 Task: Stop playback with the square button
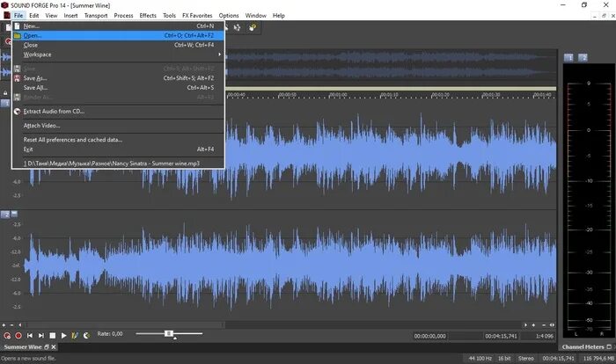click(x=52, y=335)
